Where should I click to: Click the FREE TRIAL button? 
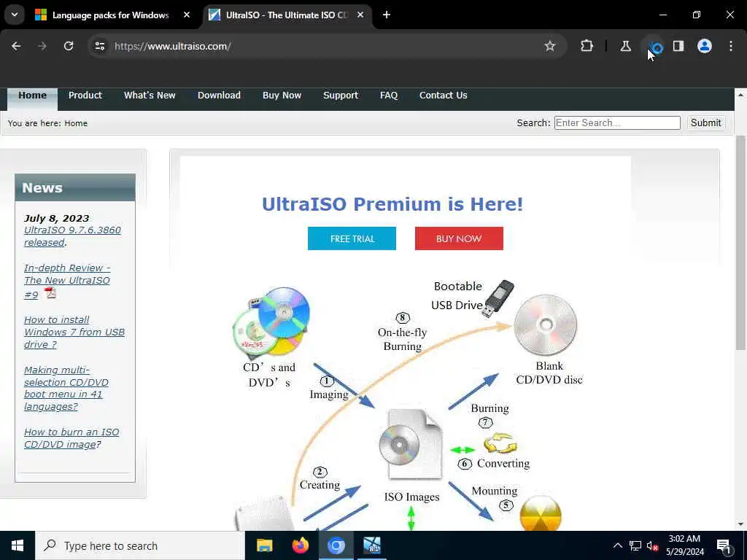coord(352,238)
